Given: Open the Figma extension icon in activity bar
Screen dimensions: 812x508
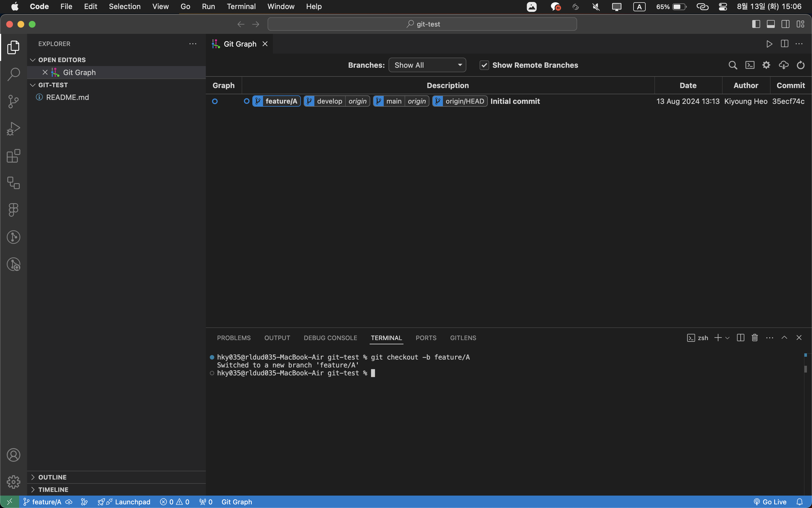Looking at the screenshot, I should [14, 210].
